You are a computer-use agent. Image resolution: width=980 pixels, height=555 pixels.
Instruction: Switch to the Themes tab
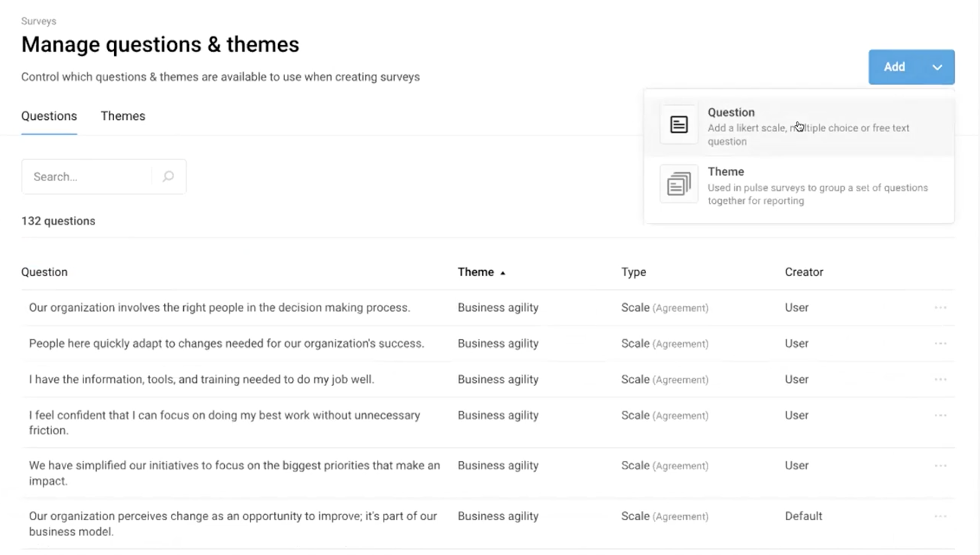pos(123,116)
